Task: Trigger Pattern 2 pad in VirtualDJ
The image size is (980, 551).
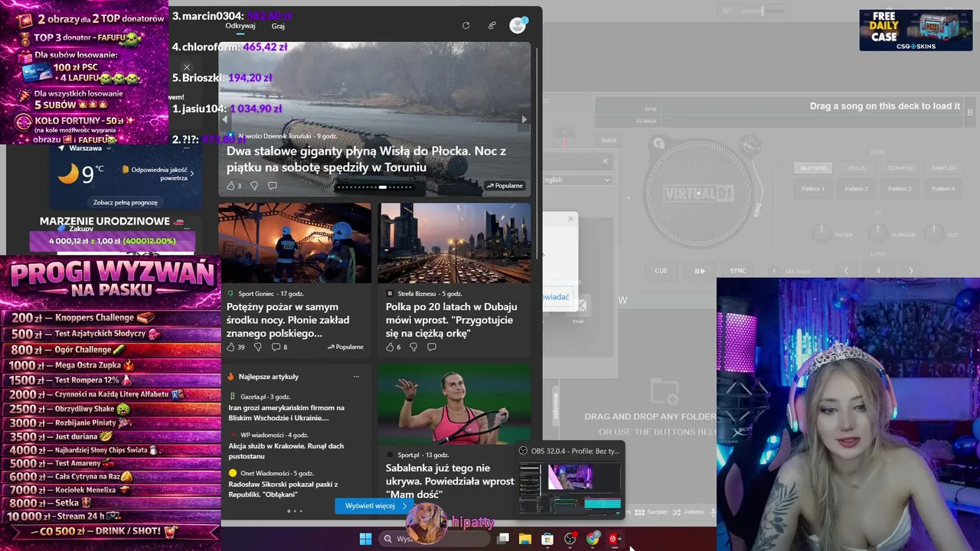Action: [857, 188]
